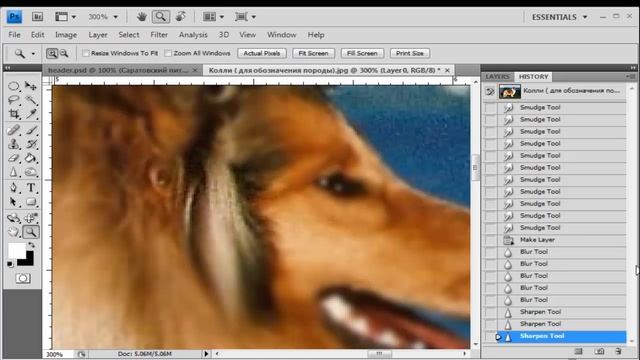Click the Rotate View tool in top bar
This screenshot has width=640, height=360.
point(180,17)
